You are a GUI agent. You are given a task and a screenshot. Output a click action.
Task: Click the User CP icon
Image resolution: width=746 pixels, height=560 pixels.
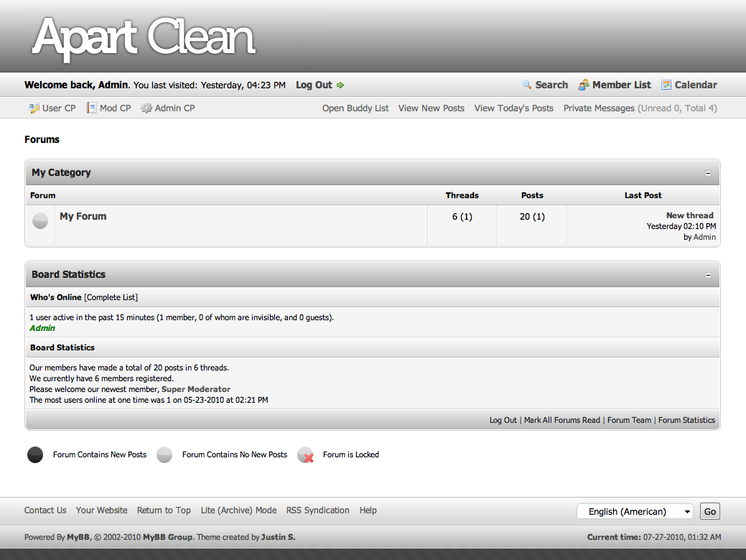click(34, 108)
